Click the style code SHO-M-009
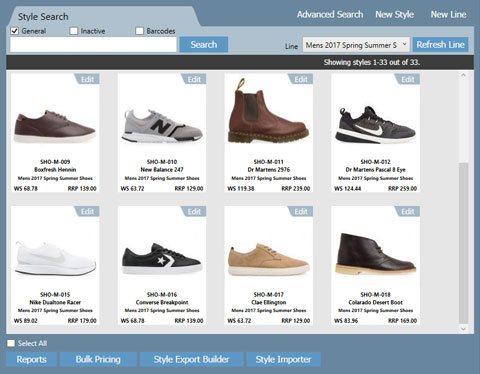 pos(55,162)
